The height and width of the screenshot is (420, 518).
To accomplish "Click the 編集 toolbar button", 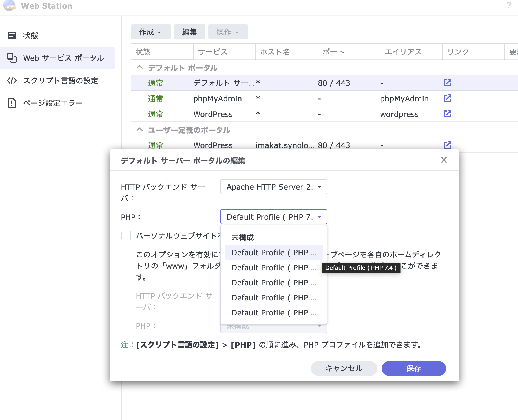I will point(189,32).
